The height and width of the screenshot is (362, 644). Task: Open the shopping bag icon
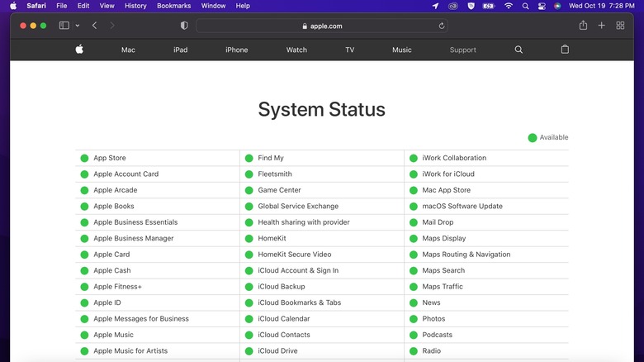[565, 50]
